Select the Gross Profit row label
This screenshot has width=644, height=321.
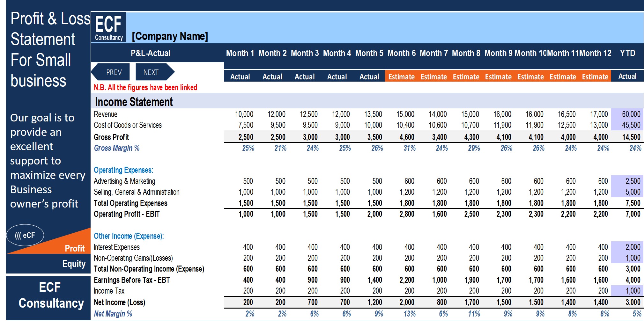tap(111, 137)
